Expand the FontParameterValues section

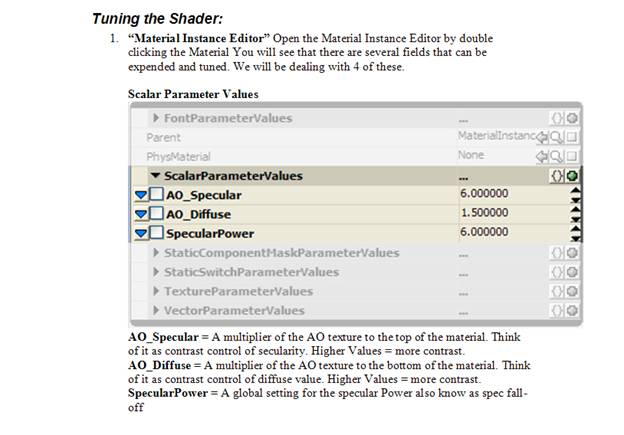tap(156, 118)
